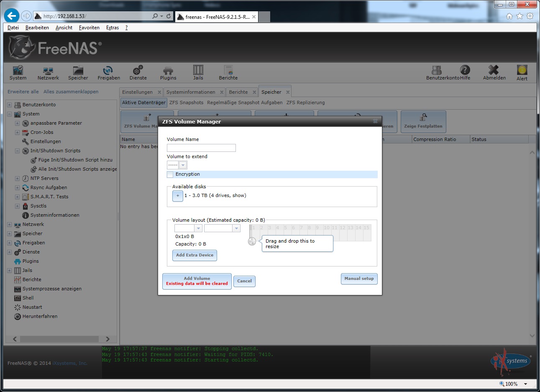This screenshot has height=392, width=540.
Task: Expand the Netzwerk tree node
Action: point(9,224)
